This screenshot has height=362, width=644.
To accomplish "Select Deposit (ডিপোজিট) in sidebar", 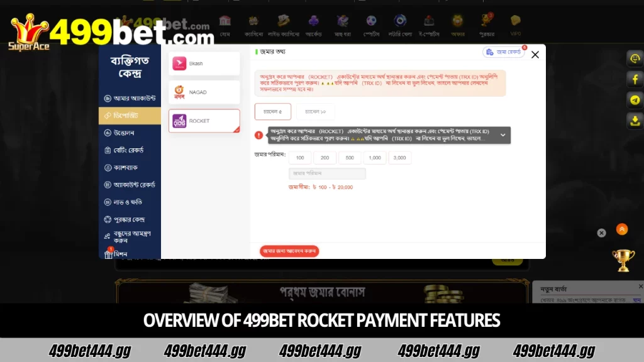I will (130, 116).
